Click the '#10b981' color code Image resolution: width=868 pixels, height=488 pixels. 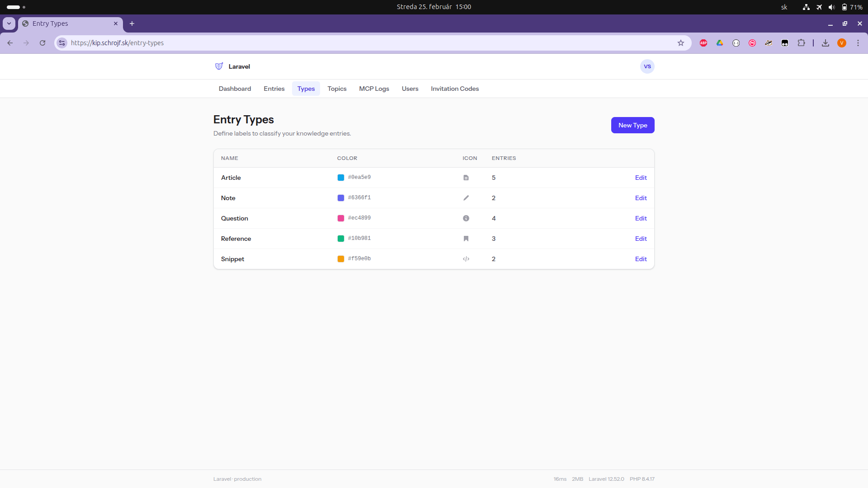pyautogui.click(x=359, y=238)
